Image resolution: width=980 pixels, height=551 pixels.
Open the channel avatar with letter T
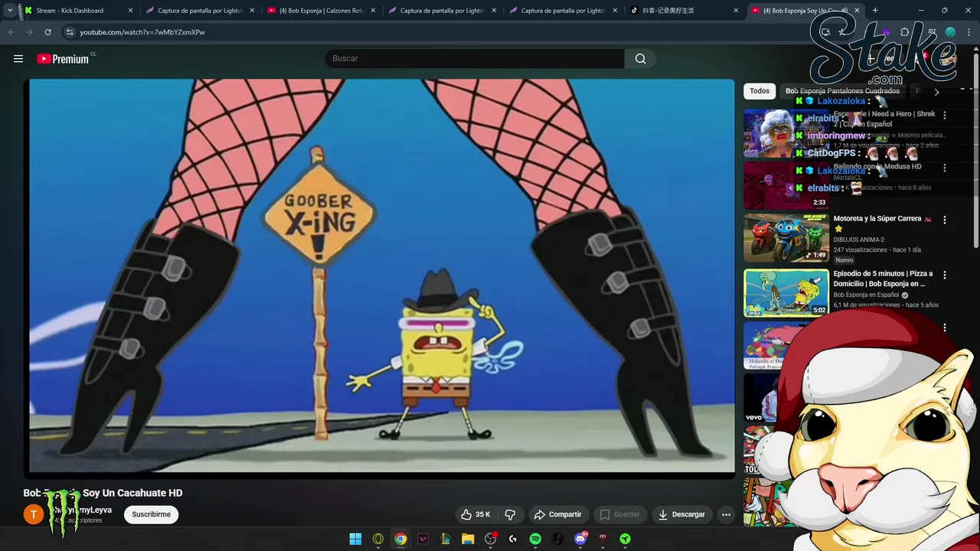(x=33, y=514)
